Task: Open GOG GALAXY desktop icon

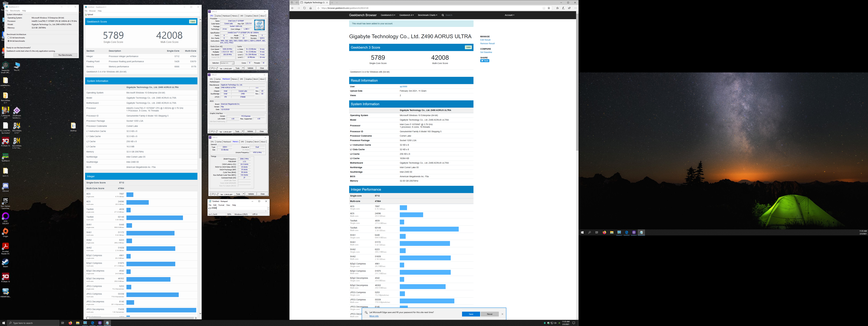Action: click(5, 218)
